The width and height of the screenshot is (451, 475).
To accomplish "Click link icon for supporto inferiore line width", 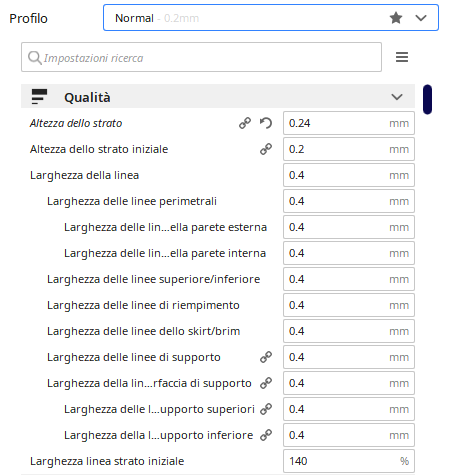I will click(266, 435).
